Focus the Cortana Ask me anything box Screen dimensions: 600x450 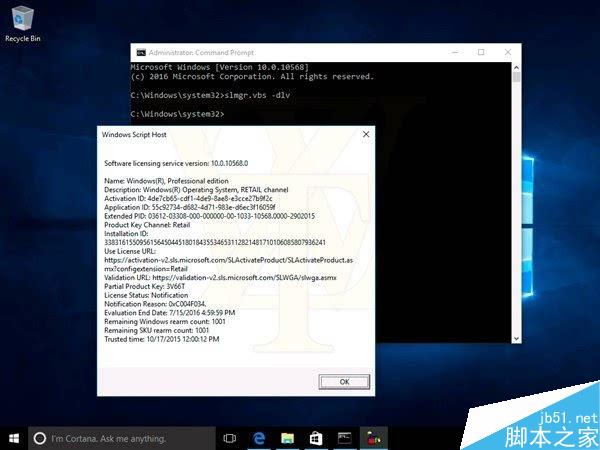pyautogui.click(x=122, y=439)
